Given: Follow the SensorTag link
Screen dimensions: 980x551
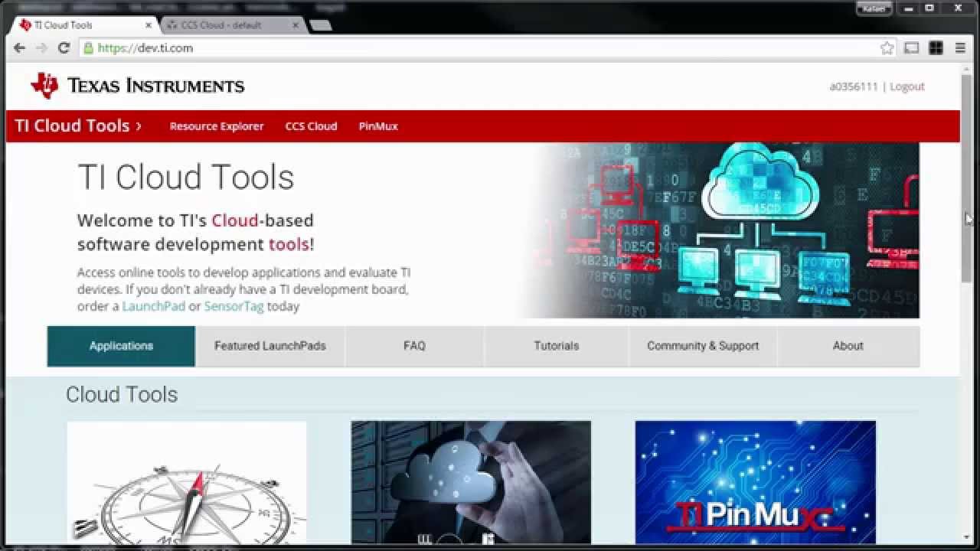Looking at the screenshot, I should (x=234, y=306).
